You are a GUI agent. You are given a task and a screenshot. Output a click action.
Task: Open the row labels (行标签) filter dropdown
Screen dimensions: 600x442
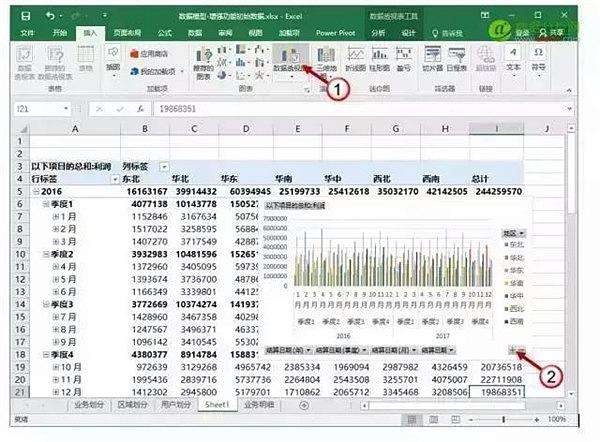click(114, 179)
